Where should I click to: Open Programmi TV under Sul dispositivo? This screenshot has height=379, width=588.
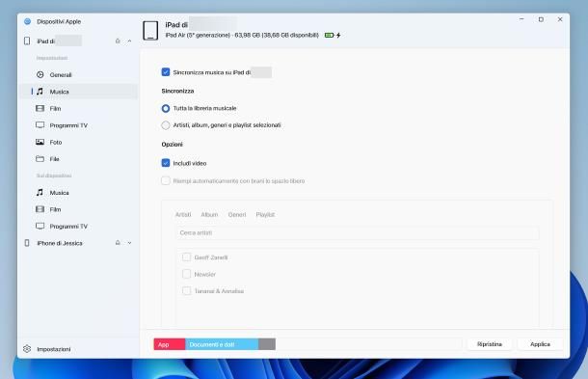tap(79, 226)
